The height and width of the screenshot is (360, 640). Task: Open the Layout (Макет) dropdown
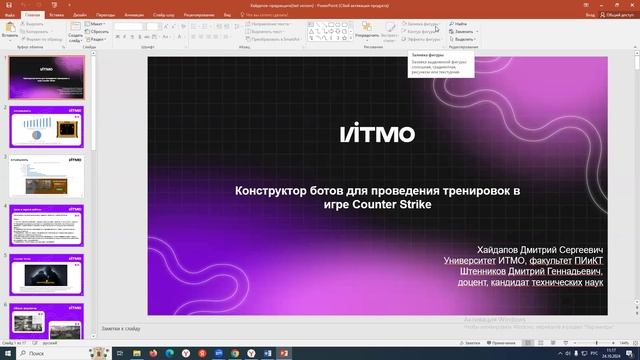pos(95,24)
